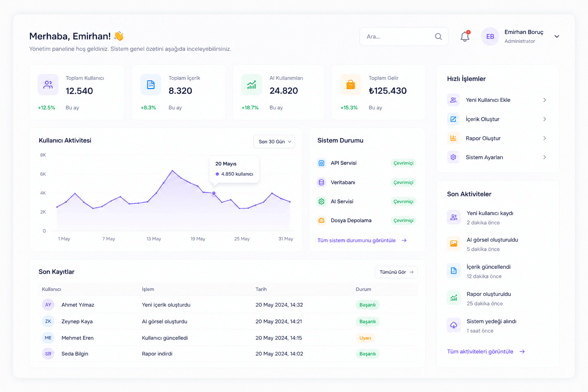Expand the Sistem Ayarları chevron
Viewport: 588px width, 392px height.
pos(544,157)
